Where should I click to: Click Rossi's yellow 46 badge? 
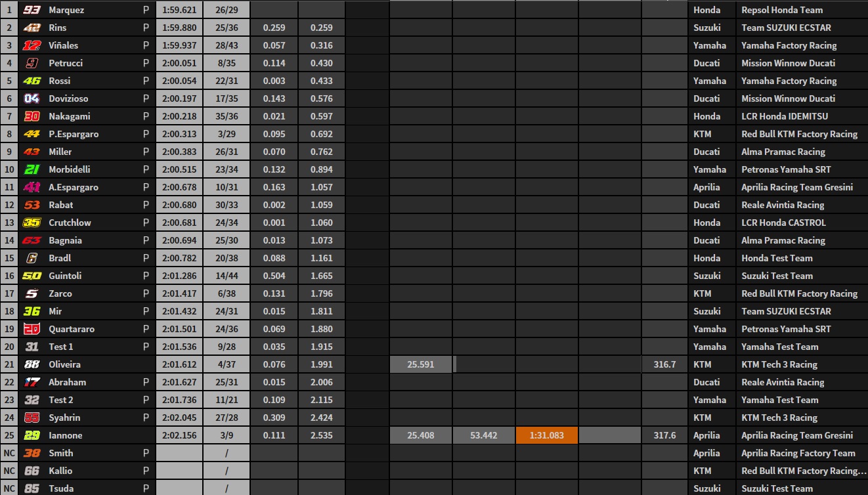pos(32,81)
